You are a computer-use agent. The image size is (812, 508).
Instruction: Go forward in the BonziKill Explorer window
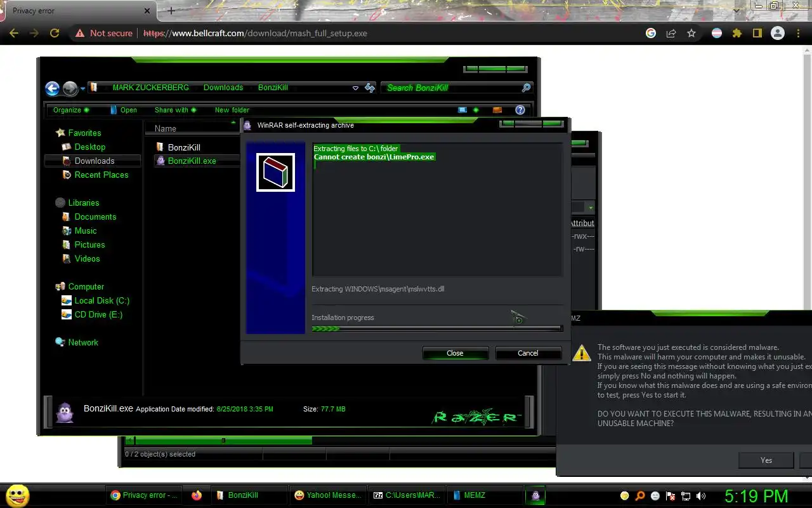(70, 88)
